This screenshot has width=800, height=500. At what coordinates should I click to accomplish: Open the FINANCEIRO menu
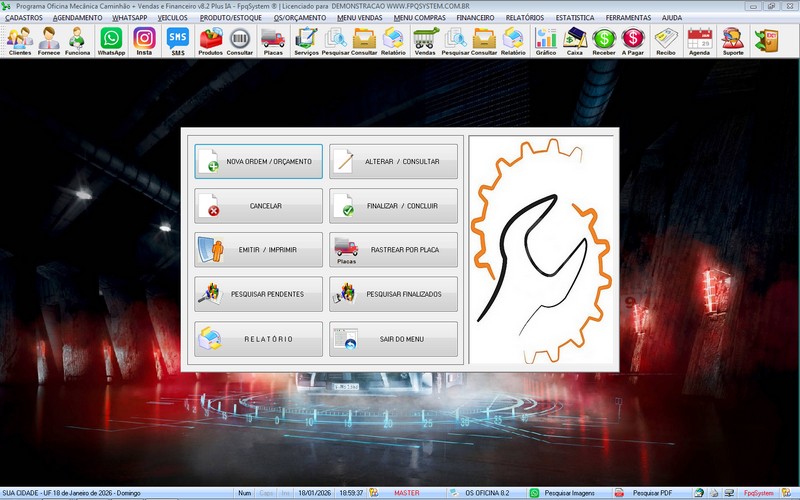click(475, 17)
